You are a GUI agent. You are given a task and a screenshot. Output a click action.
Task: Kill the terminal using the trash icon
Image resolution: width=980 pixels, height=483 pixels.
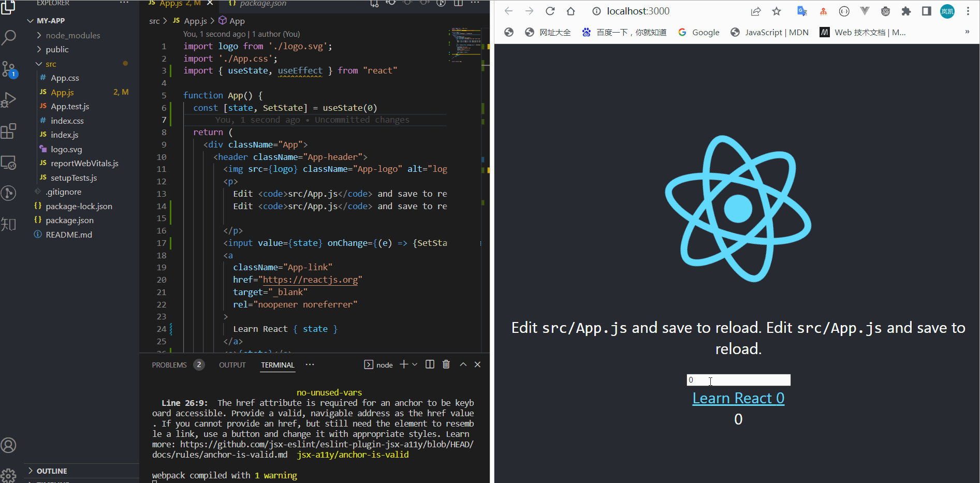(446, 364)
